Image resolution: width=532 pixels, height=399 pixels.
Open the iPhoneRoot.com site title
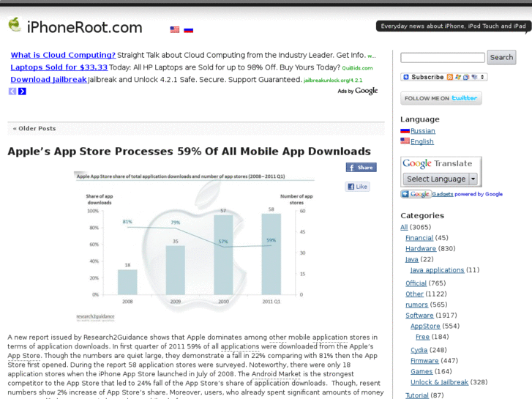[x=84, y=28]
